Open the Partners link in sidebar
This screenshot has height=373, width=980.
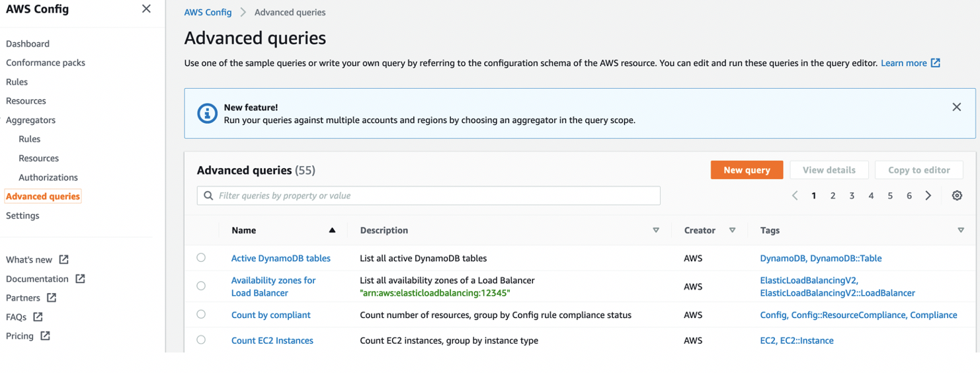click(x=23, y=298)
